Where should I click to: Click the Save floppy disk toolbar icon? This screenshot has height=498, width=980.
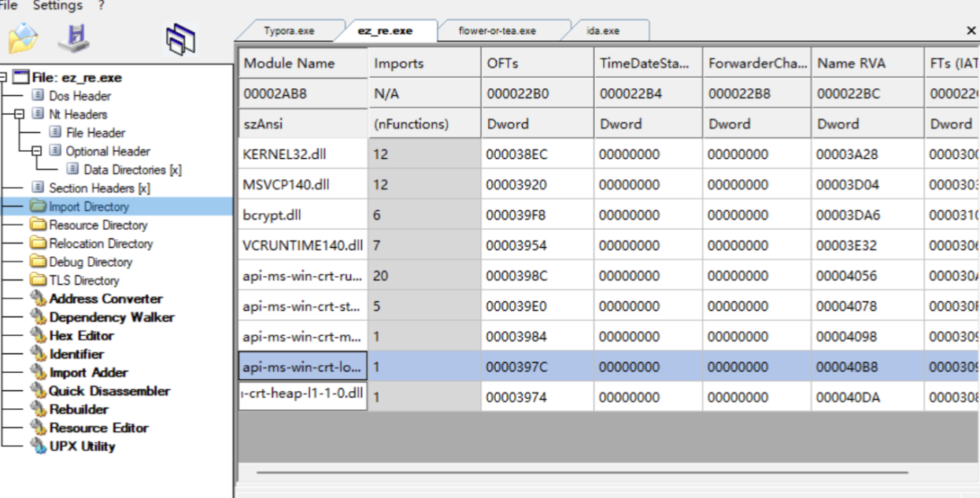click(78, 38)
